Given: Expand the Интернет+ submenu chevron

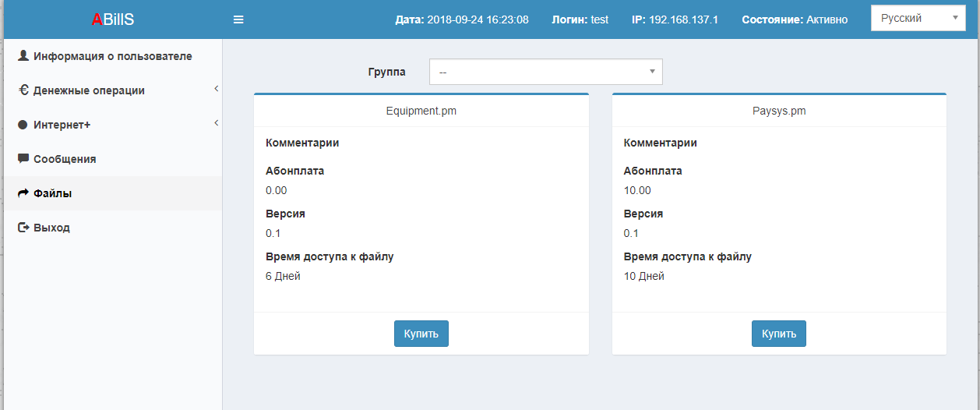Looking at the screenshot, I should 216,123.
